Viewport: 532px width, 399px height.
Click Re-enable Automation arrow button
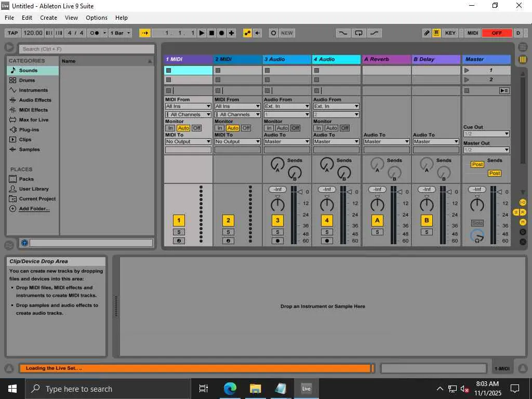click(258, 33)
